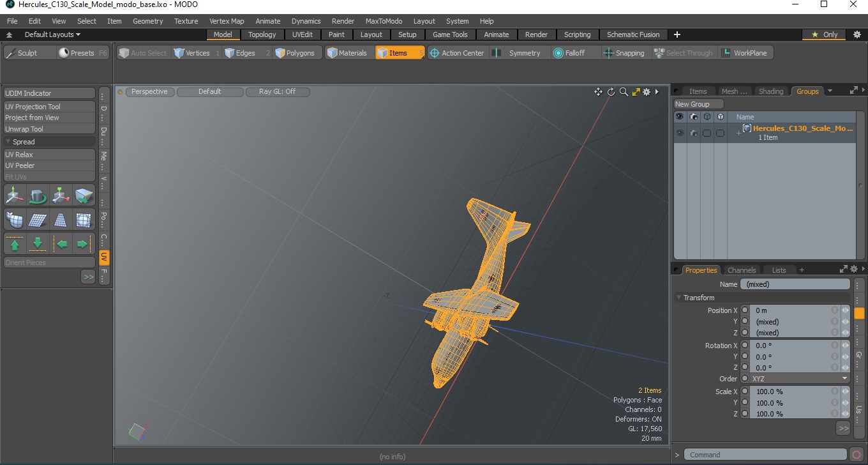Expand toolbox with double arrow button

(x=88, y=277)
